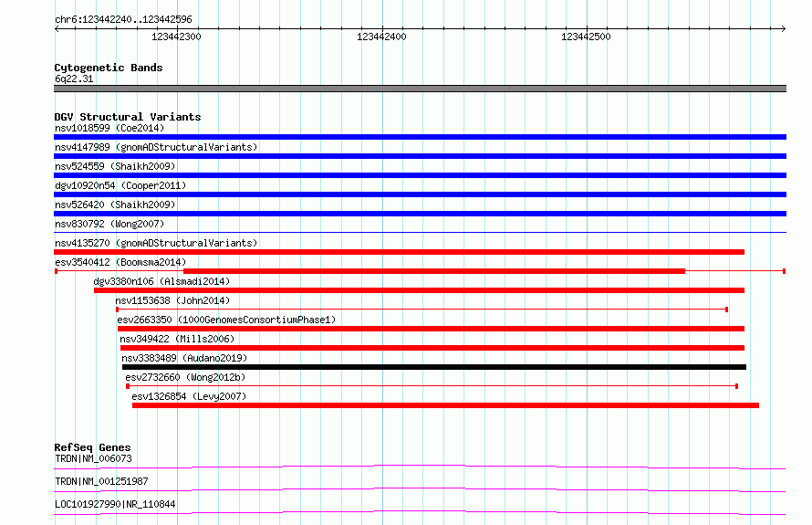Screen dimensions: 812x525
Task: Click the blue bar under nsv524559
Action: [x=420, y=175]
